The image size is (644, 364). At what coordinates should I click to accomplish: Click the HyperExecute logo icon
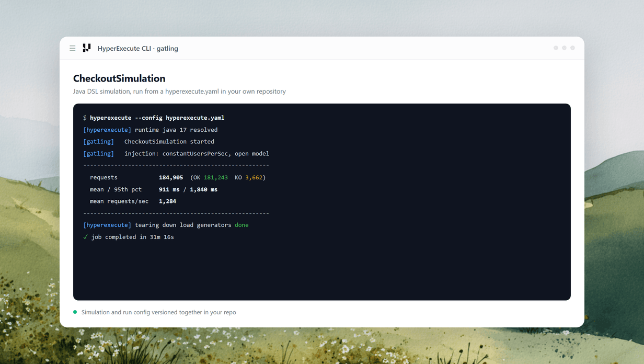(87, 48)
